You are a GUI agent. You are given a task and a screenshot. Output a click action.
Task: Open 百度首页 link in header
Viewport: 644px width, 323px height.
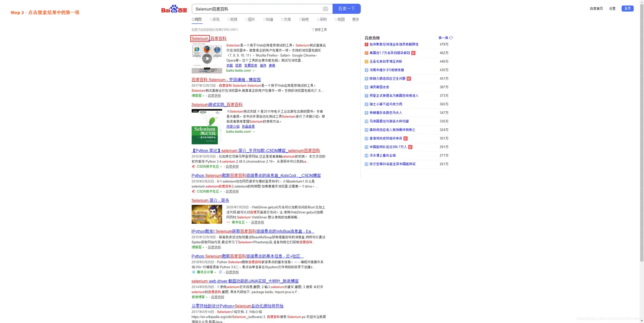pos(596,8)
